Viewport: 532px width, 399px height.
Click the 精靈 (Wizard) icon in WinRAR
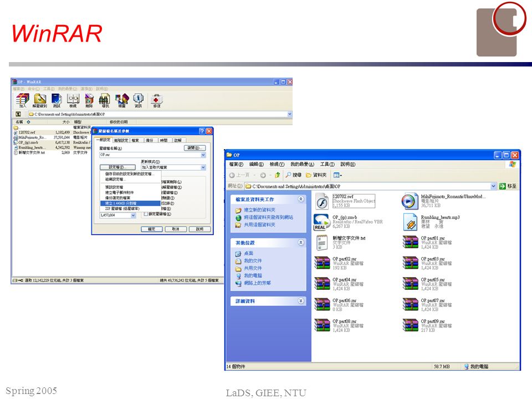tap(122, 100)
